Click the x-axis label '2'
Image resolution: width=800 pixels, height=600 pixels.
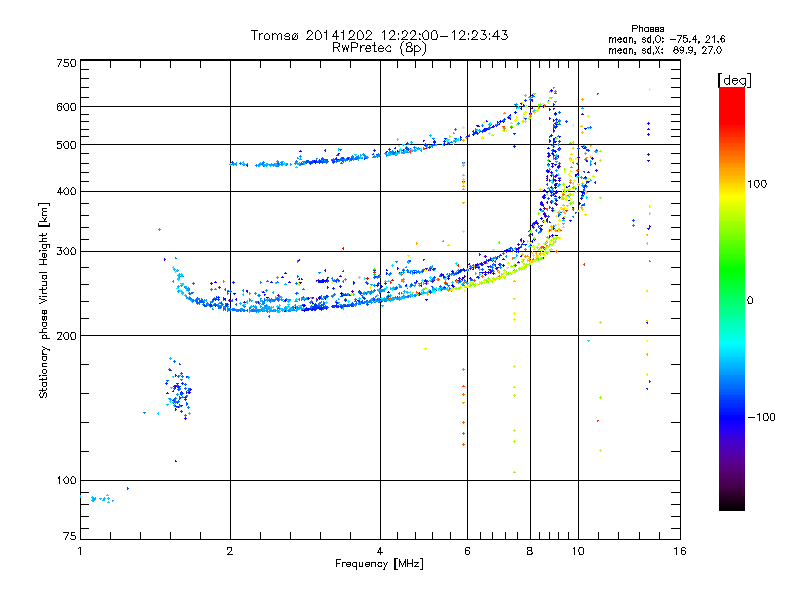tap(230, 551)
